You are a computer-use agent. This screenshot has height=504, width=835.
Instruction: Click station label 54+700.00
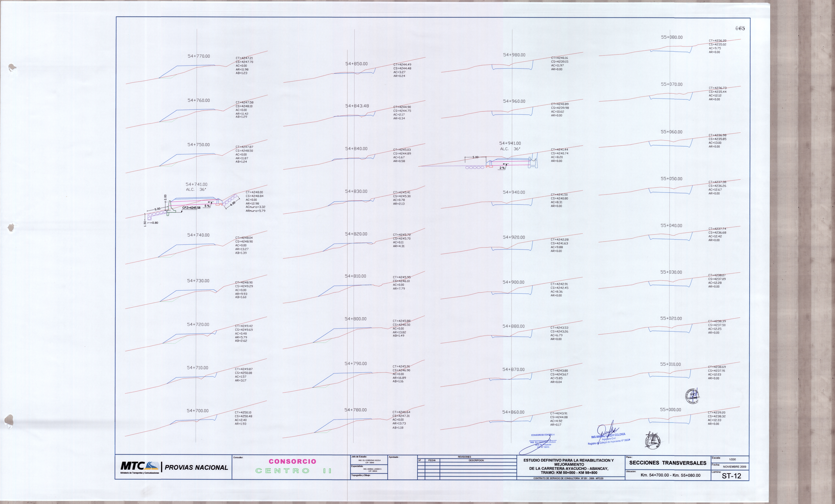[x=198, y=411]
